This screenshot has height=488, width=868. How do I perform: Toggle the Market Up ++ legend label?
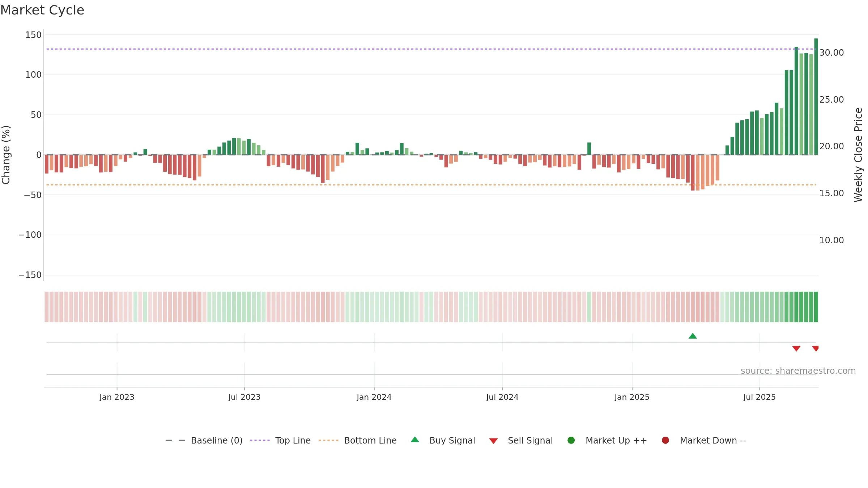coord(616,441)
